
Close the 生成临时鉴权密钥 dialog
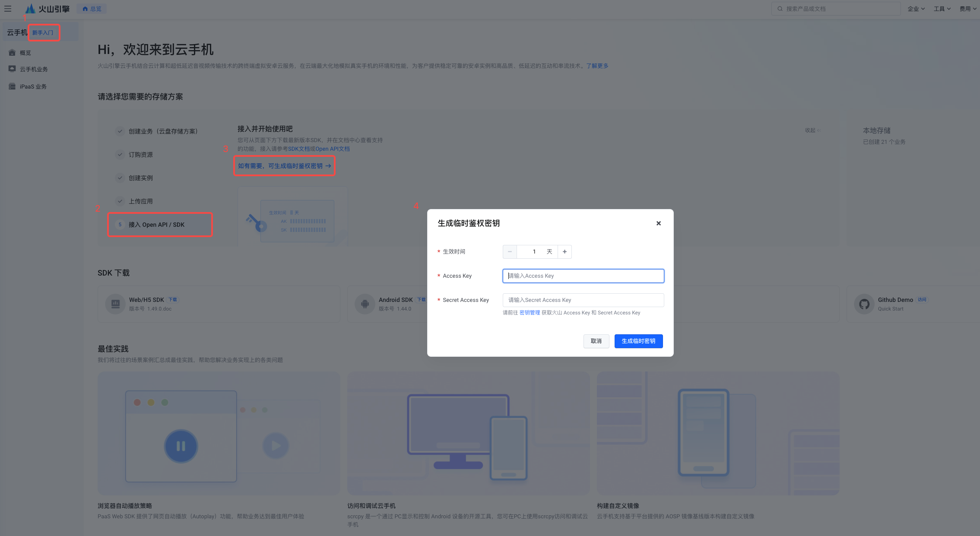coord(658,223)
